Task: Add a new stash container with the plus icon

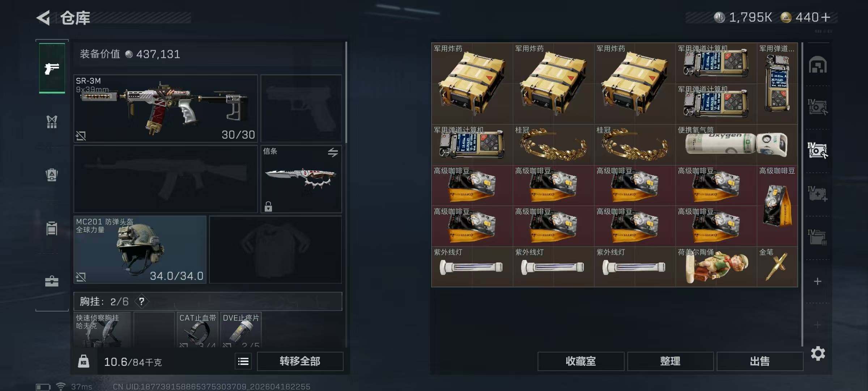Action: pos(818,281)
